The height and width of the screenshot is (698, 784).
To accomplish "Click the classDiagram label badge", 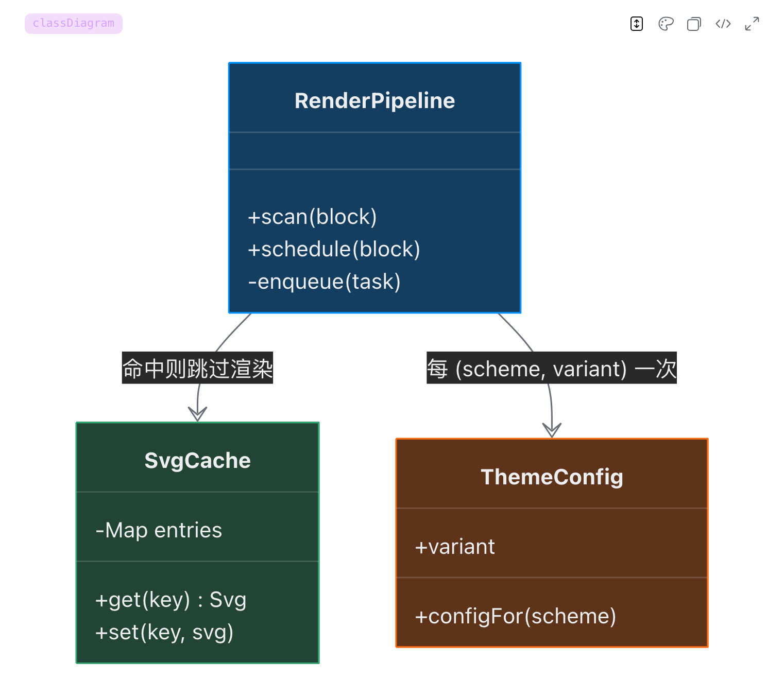I will coord(74,24).
